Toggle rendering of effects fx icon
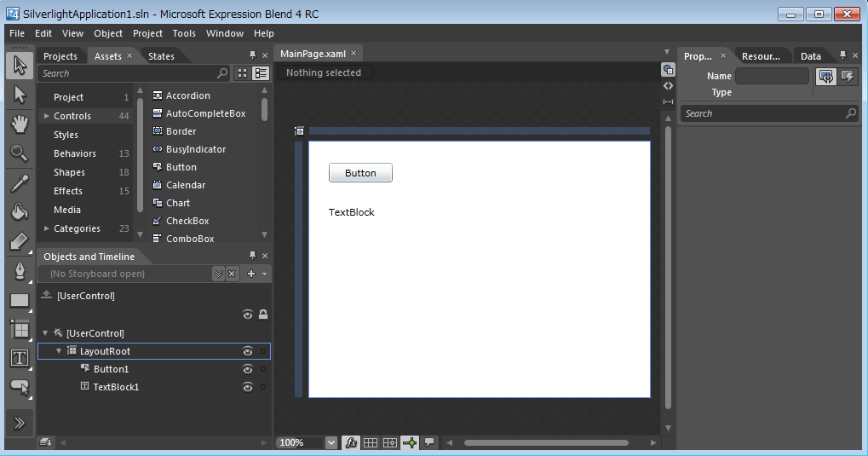The image size is (868, 456). 351,442
